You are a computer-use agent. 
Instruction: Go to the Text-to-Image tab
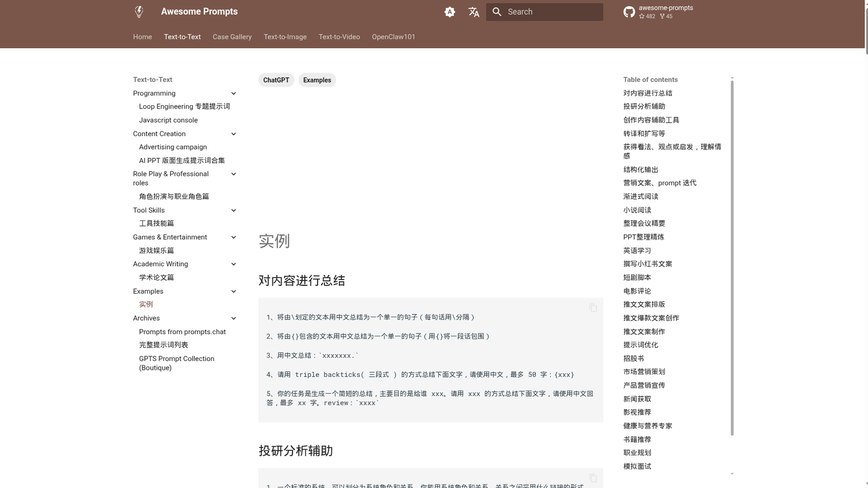tap(285, 37)
